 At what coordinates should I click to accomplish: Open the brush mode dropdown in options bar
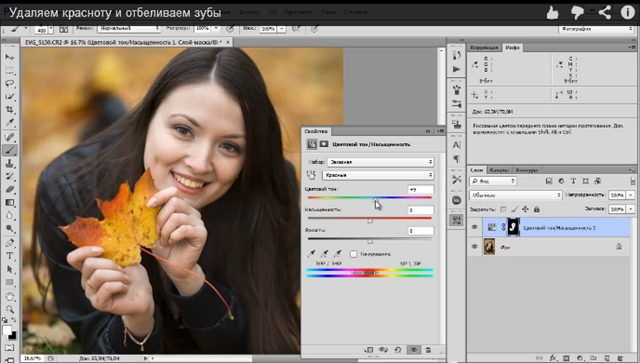[129, 29]
